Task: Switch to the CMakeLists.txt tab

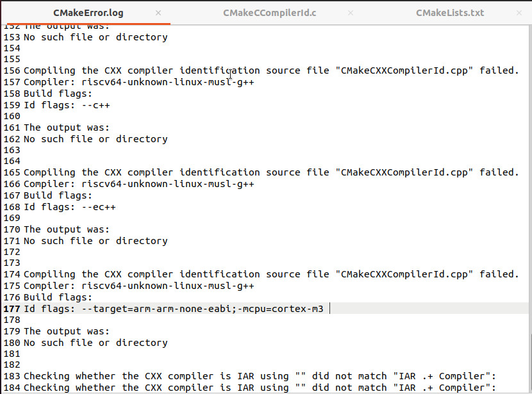Action: 449,13
